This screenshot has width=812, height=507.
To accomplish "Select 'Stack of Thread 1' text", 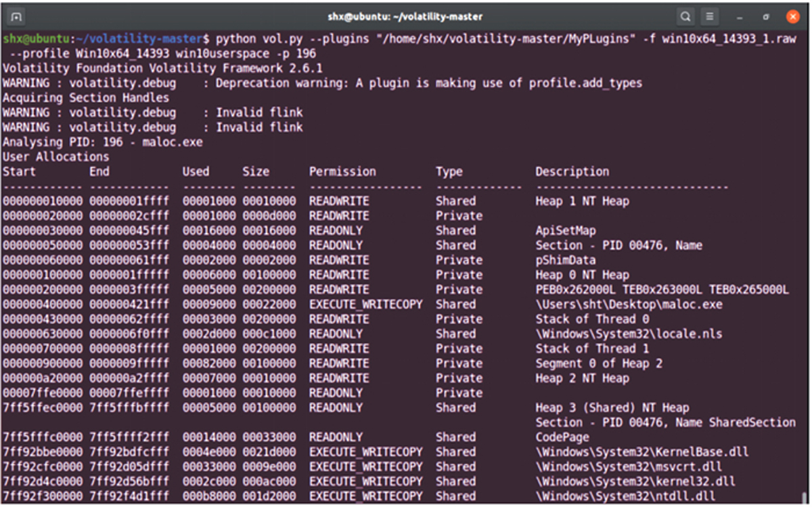I will pyautogui.click(x=592, y=349).
